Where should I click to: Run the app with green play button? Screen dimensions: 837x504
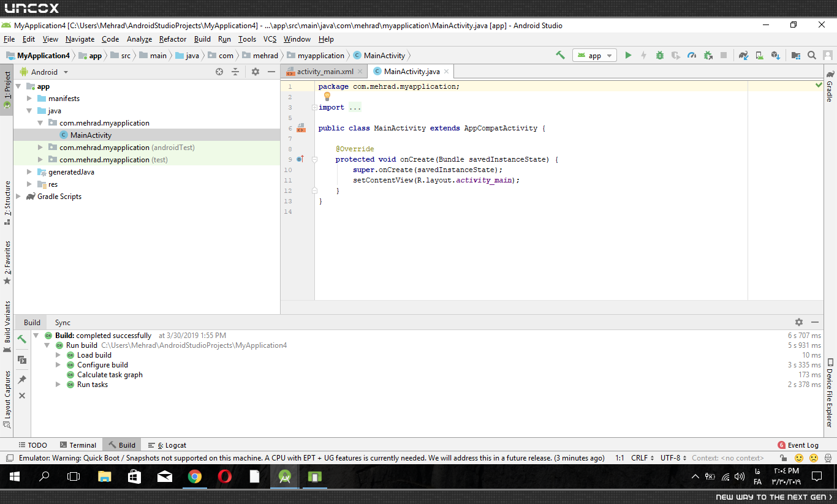pos(628,55)
